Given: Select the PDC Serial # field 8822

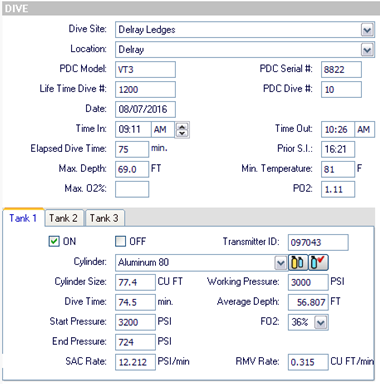Looking at the screenshot, I should click(341, 70).
